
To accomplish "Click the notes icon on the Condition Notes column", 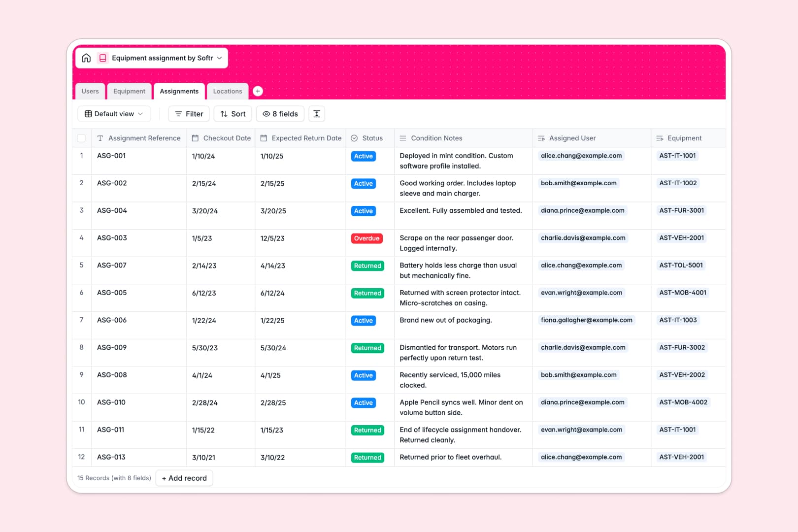I will click(402, 138).
